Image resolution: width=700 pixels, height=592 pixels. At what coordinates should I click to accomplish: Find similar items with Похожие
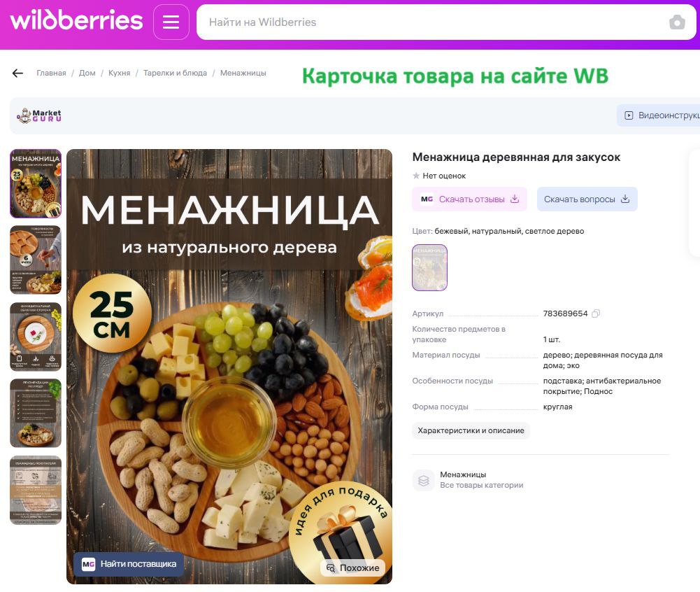tap(352, 568)
